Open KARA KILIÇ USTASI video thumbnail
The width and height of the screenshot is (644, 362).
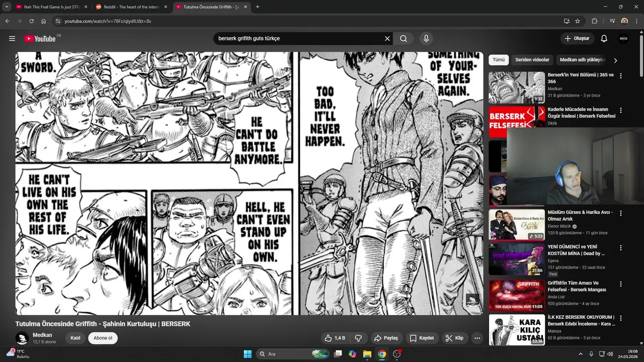pyautogui.click(x=517, y=330)
